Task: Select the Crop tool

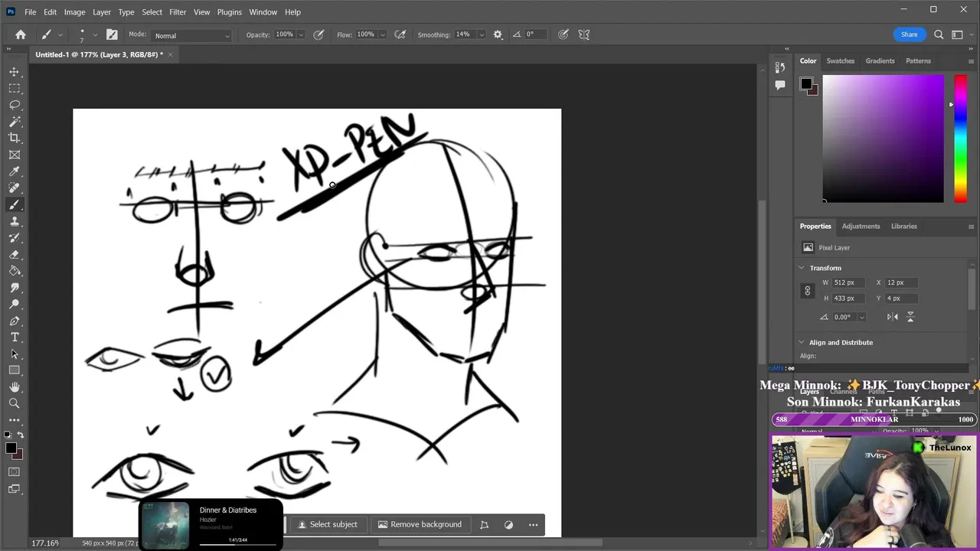Action: pos(15,138)
